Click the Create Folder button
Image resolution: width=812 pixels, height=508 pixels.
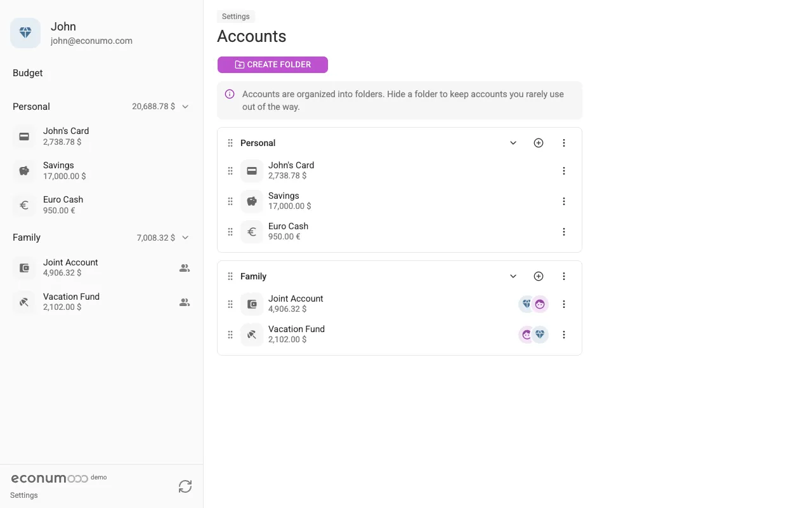pos(273,65)
